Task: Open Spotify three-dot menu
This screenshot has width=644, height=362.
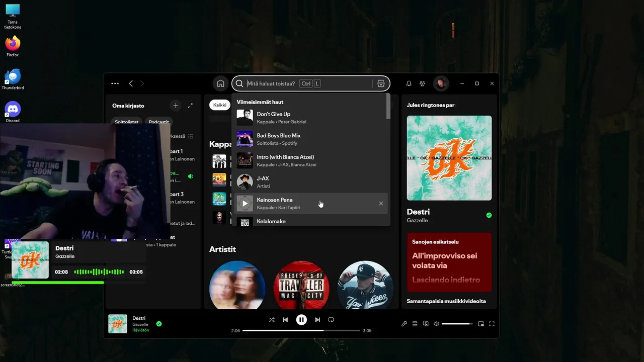Action: [115, 83]
